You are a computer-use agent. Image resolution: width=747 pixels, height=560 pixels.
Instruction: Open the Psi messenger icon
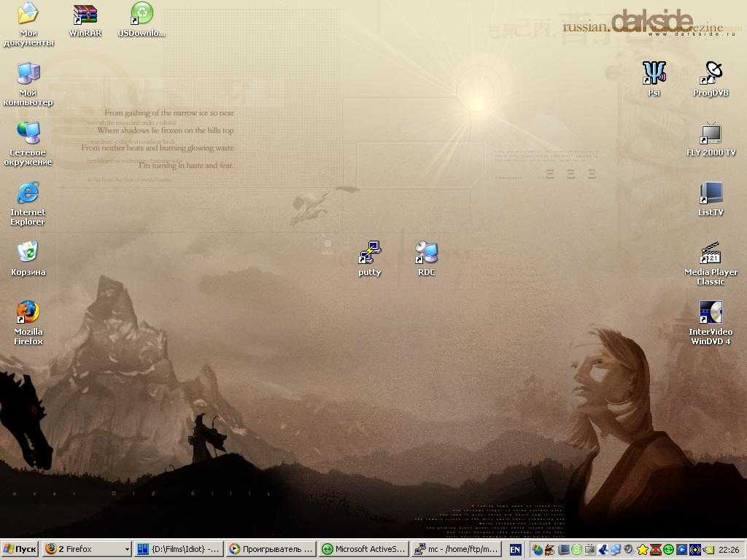click(654, 74)
